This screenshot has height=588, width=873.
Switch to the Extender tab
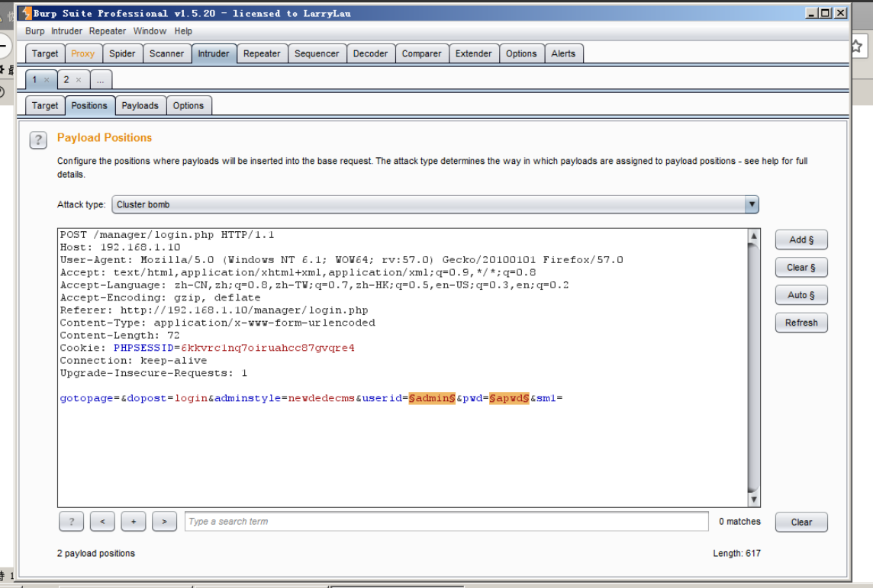coord(473,53)
